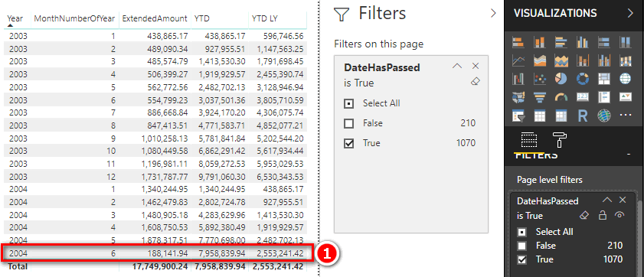Choose the funnel chart visual
This screenshot has height=277, width=644.
[539, 97]
